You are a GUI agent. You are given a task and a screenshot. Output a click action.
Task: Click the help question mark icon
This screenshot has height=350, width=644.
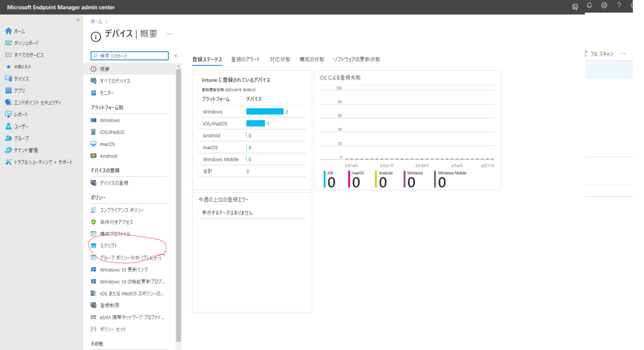point(619,5)
